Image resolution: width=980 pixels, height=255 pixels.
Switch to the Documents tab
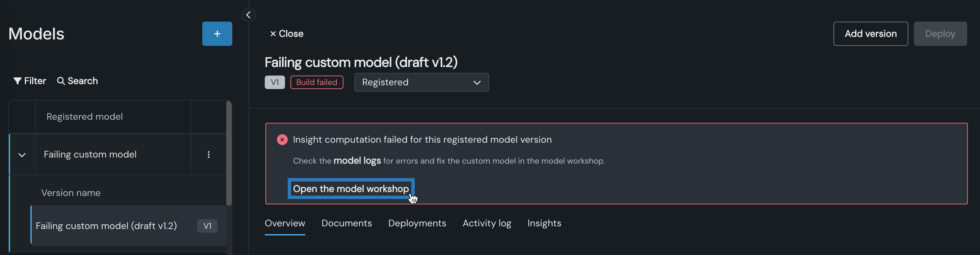346,223
